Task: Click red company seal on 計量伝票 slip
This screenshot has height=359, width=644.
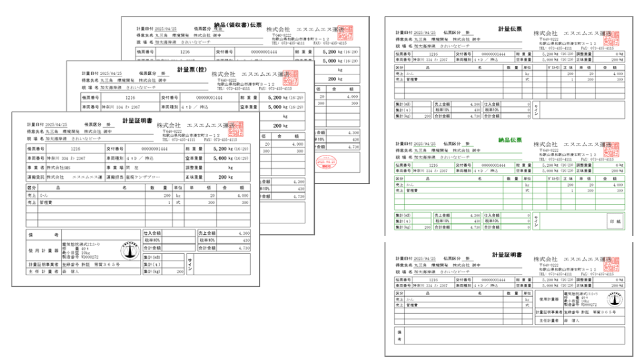Action: pyautogui.click(x=611, y=39)
